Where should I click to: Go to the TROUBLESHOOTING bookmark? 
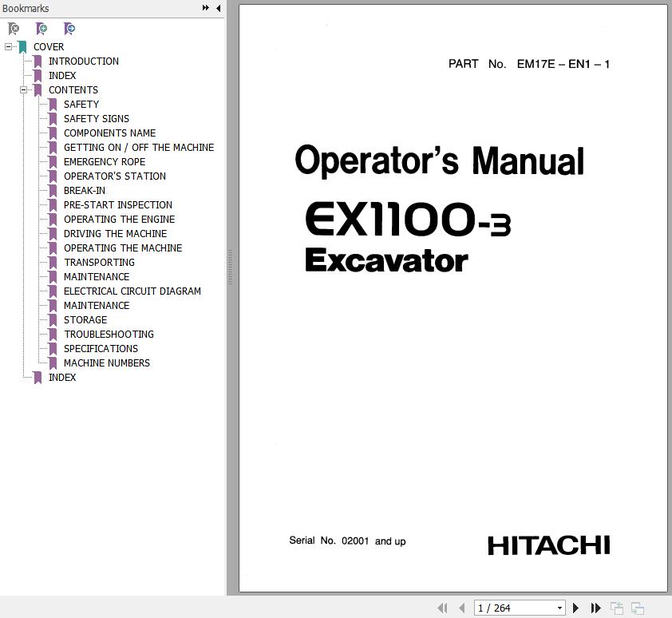coord(109,334)
